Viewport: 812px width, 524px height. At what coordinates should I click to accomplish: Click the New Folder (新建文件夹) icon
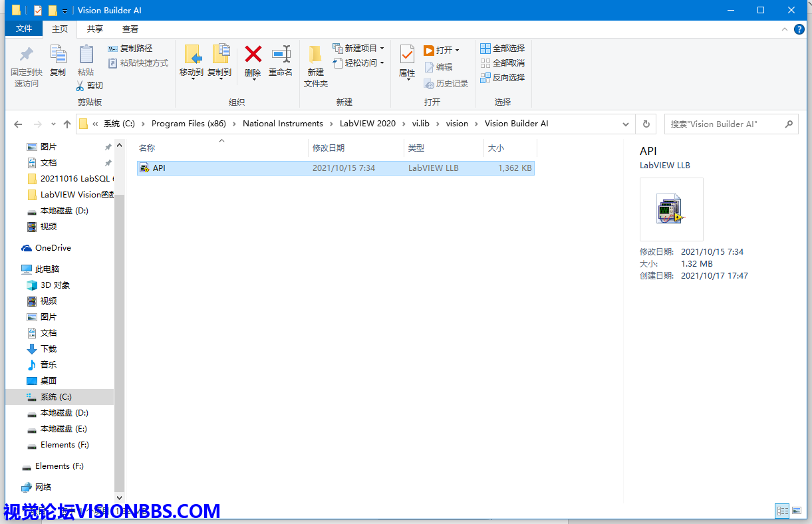[316, 56]
